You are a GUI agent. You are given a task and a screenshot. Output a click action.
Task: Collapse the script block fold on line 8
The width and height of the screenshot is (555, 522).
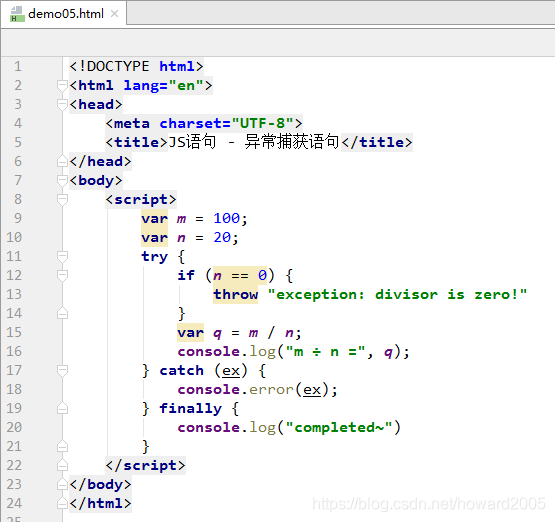(62, 199)
